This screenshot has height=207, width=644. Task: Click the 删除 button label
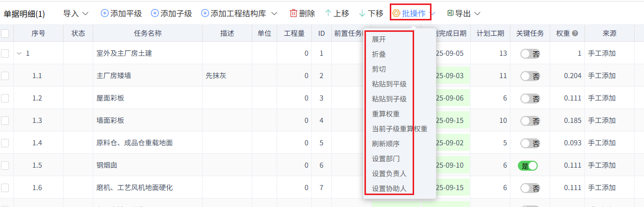click(x=307, y=13)
